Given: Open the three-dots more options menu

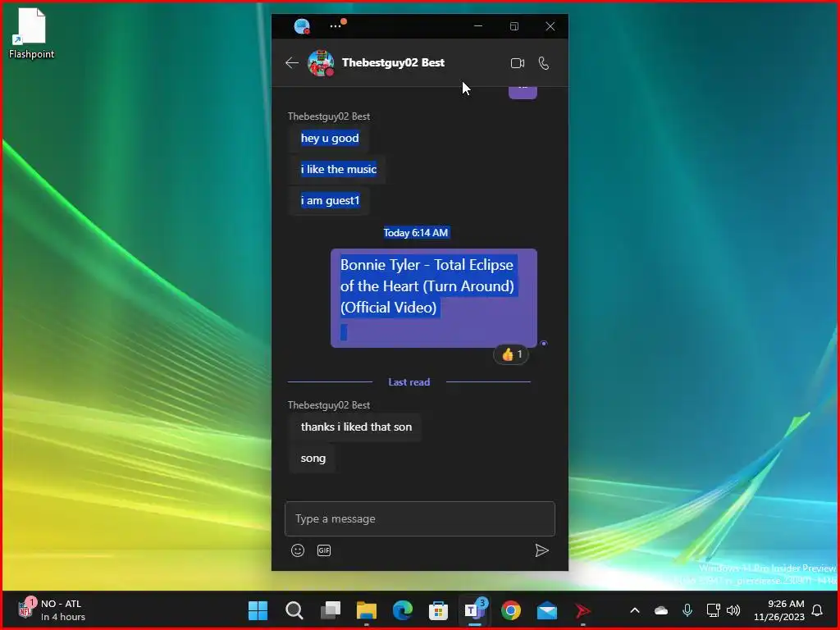Looking at the screenshot, I should [336, 25].
